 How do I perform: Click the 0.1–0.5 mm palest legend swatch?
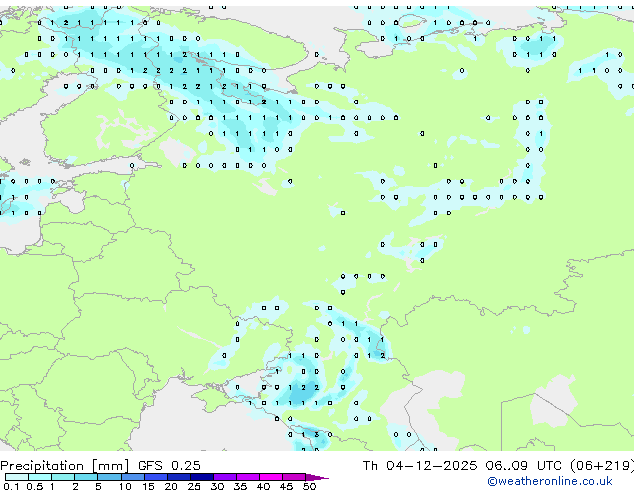click(17, 477)
